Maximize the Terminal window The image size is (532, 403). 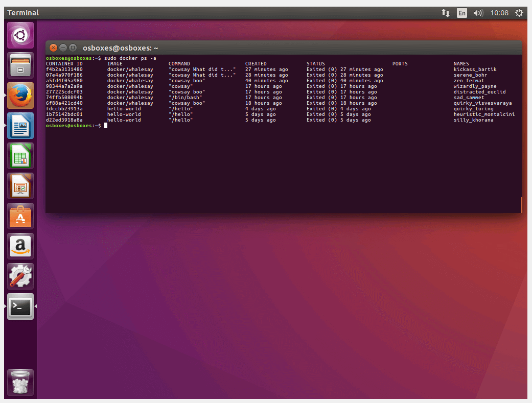click(x=73, y=47)
